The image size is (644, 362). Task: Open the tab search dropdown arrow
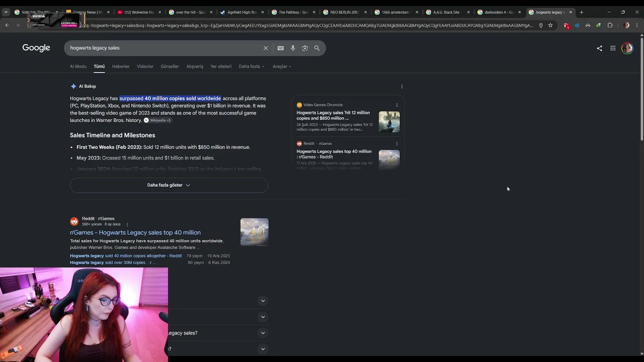[x=6, y=12]
